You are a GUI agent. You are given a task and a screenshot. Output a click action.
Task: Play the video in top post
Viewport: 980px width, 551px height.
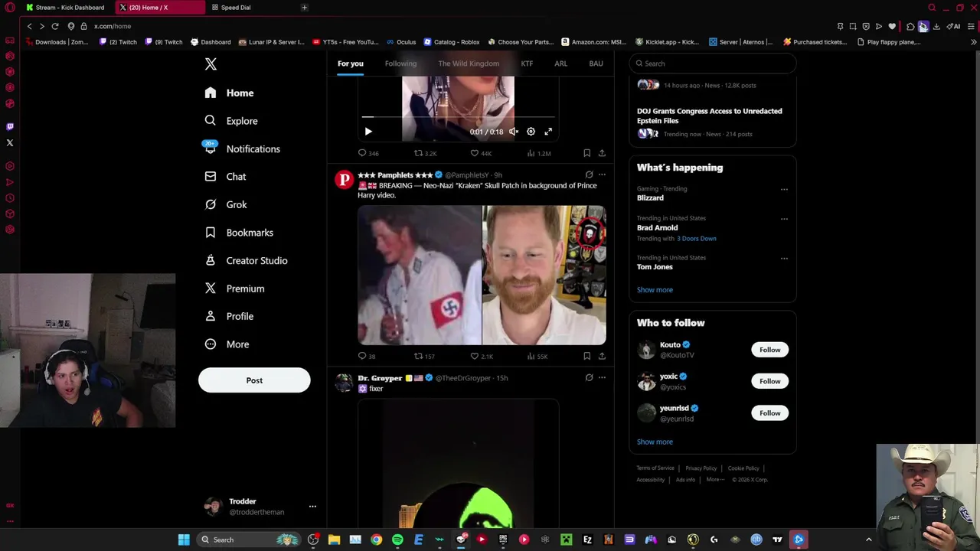[x=368, y=132]
